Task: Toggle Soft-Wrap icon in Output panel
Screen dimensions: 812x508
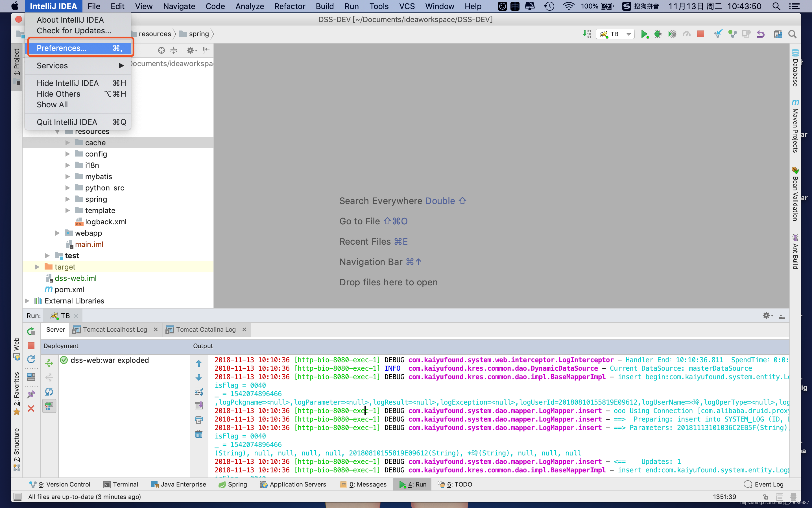Action: click(199, 391)
